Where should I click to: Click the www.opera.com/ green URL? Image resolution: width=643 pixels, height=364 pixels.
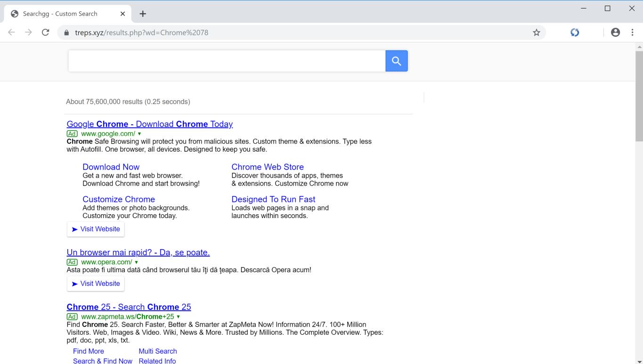pos(106,262)
